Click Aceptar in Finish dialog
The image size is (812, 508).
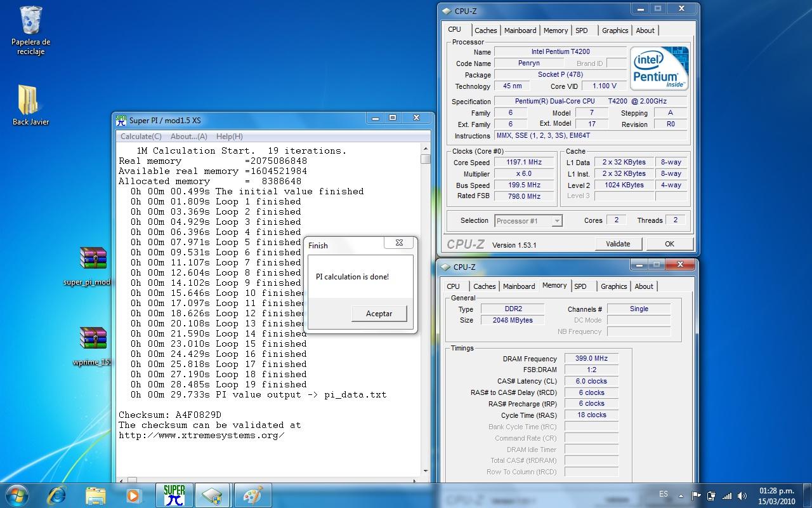tap(379, 314)
